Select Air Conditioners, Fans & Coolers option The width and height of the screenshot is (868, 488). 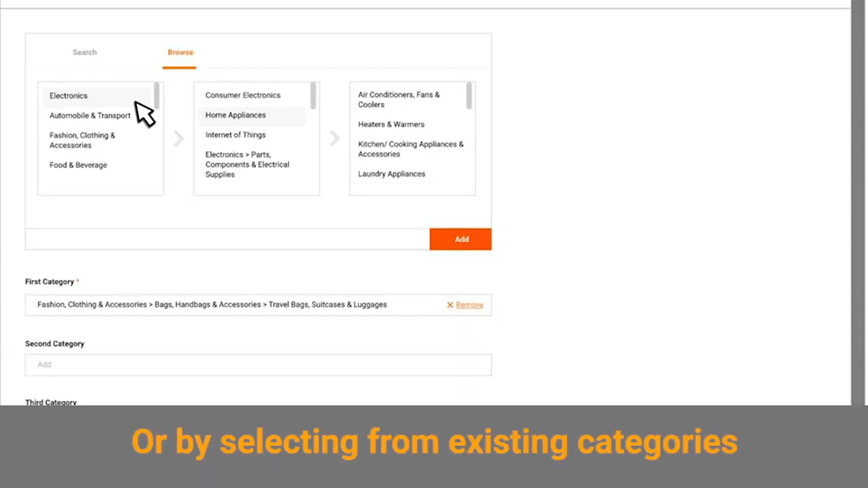click(x=399, y=100)
